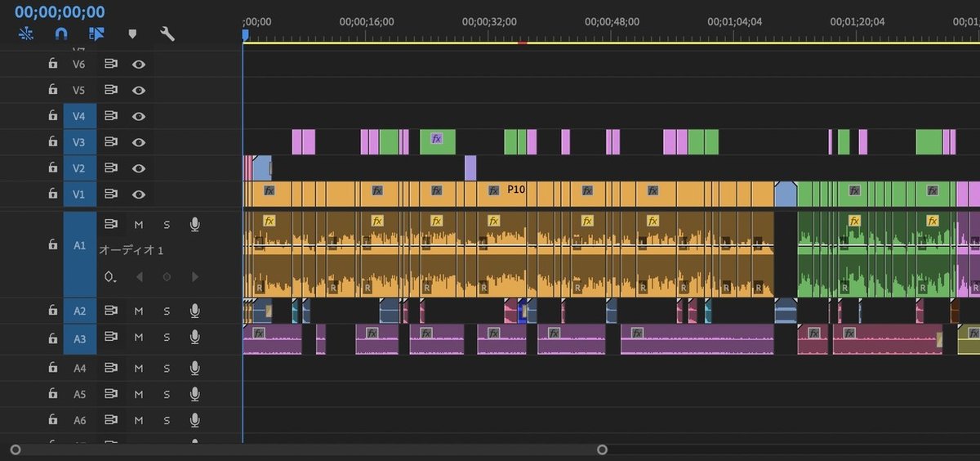Lock track V3 with its padlock

(x=52, y=142)
